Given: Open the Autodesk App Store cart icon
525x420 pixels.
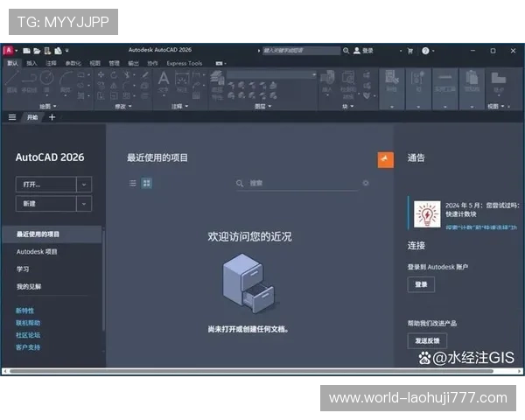Looking at the screenshot, I should coord(410,51).
